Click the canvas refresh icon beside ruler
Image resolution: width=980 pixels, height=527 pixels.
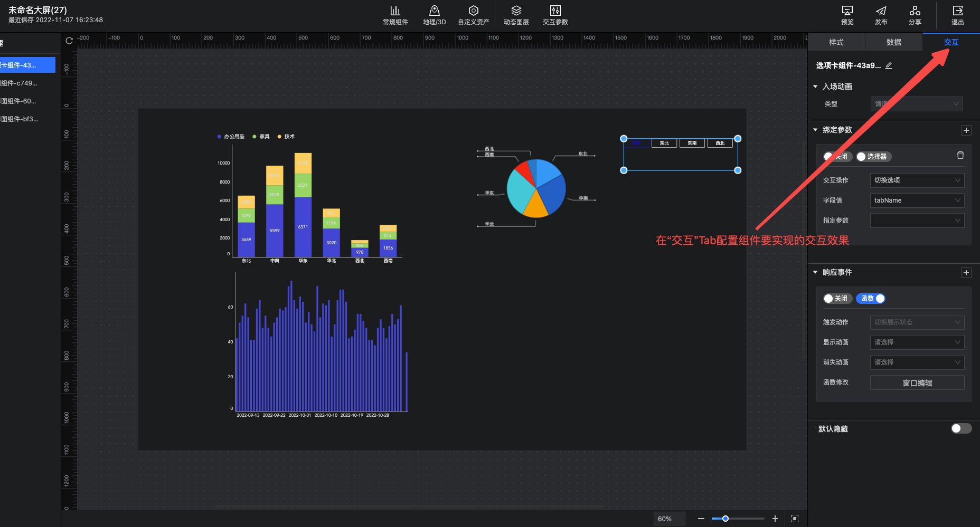click(x=69, y=41)
